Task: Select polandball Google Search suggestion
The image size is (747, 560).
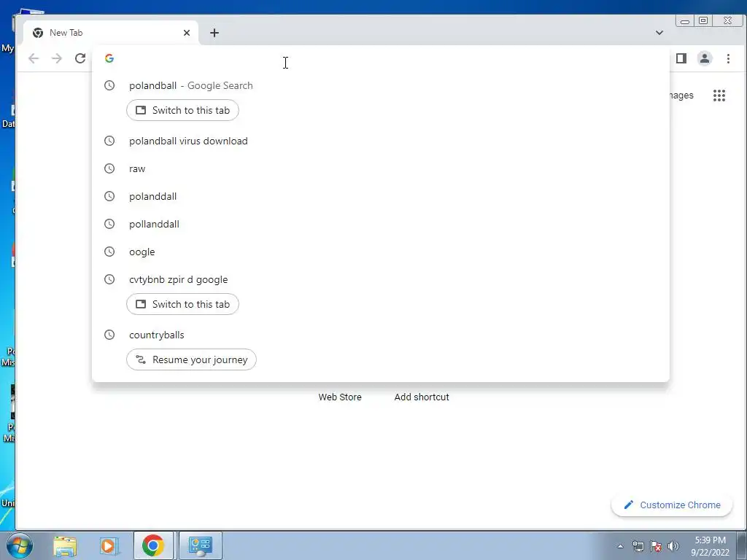Action: (381, 86)
